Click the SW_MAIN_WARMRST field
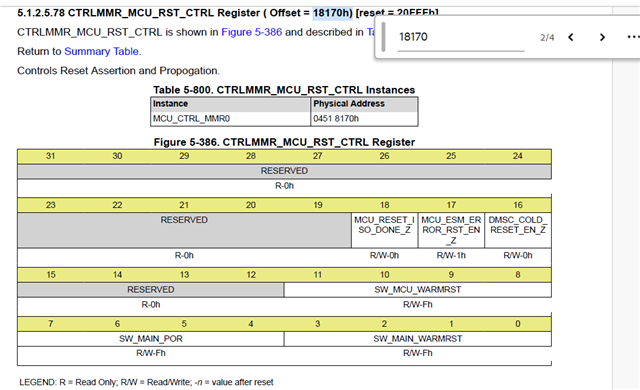Viewport: 640px width, 390px height. click(418, 339)
